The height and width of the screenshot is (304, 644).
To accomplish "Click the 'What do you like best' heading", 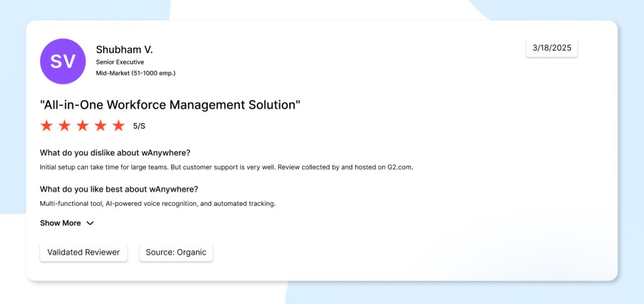I will (x=119, y=189).
